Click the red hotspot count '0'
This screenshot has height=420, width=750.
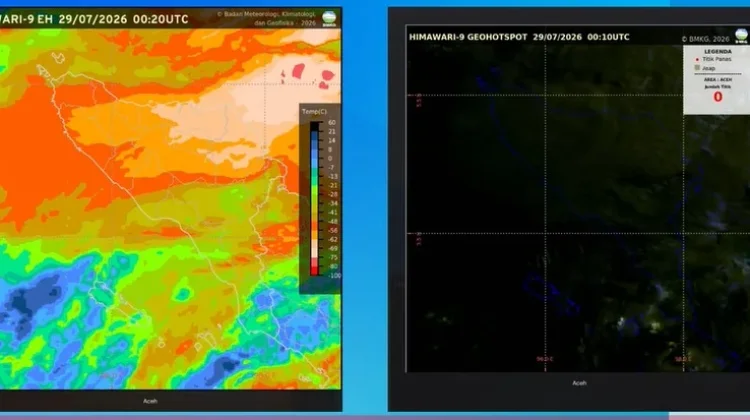718,97
